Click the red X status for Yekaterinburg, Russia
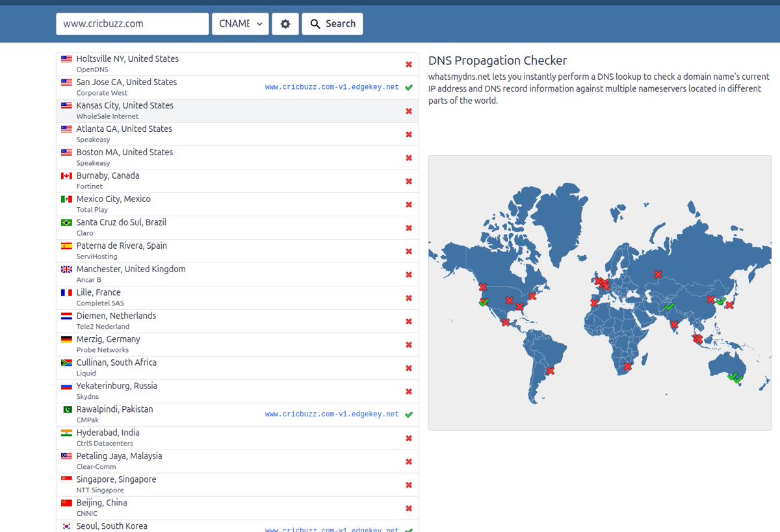 point(409,392)
